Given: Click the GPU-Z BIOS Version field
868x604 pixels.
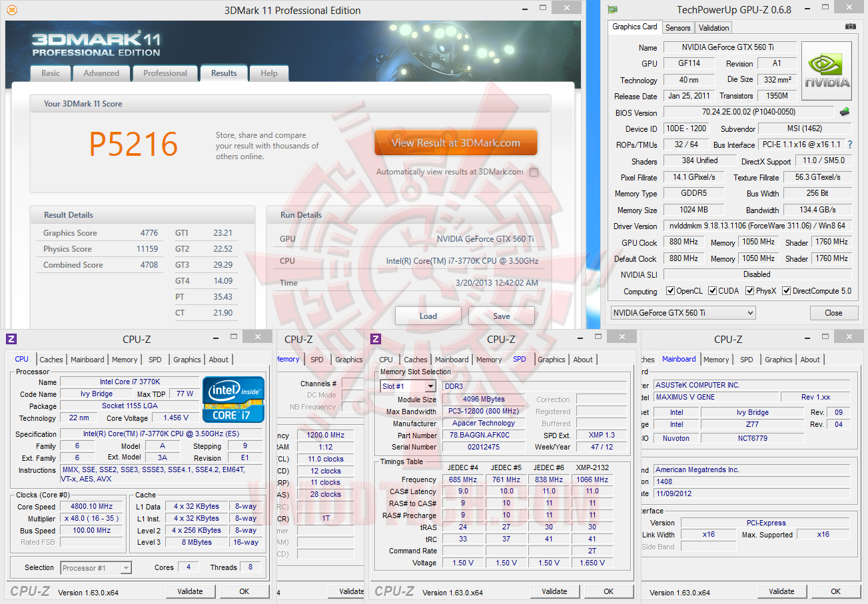Looking at the screenshot, I should point(749,112).
